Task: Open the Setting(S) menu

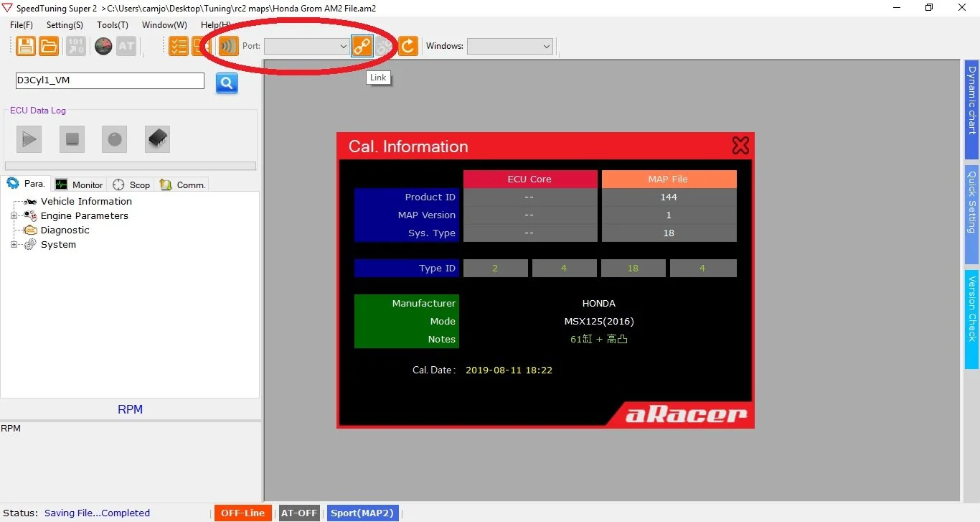Action: point(65,25)
